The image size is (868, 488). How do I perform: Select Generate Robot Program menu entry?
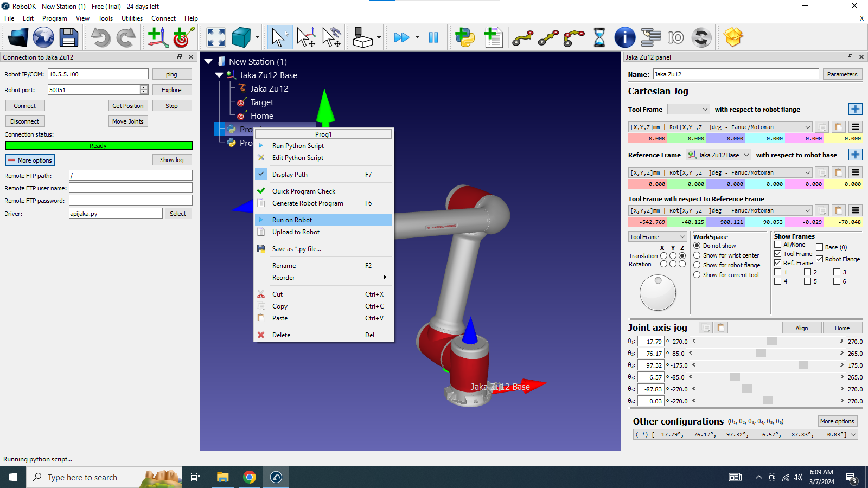308,203
